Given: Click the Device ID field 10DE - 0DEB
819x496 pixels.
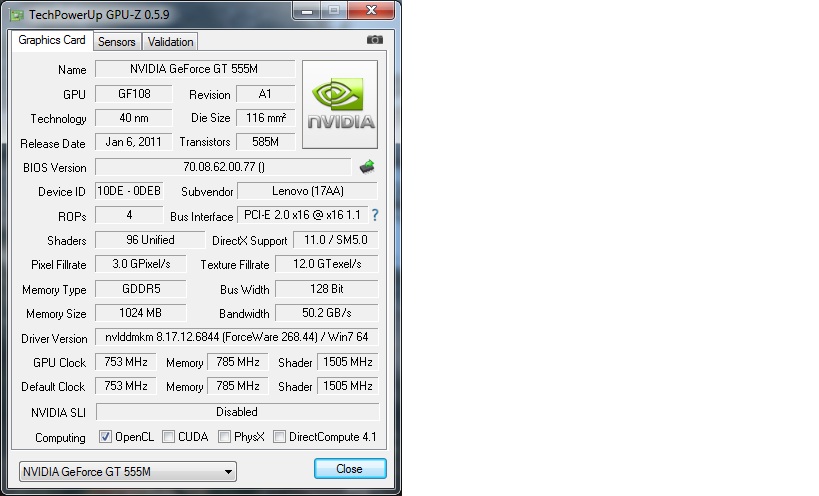Looking at the screenshot, I should tap(129, 191).
